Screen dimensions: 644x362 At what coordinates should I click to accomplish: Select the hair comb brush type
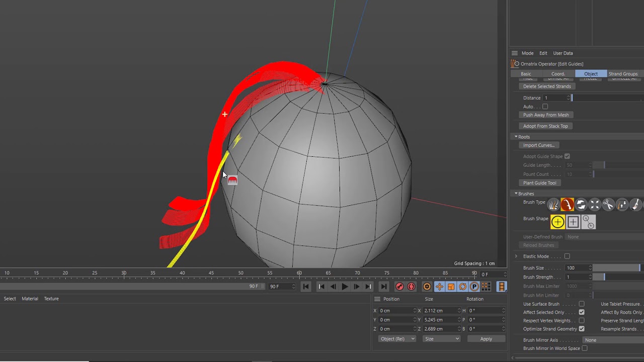[x=553, y=205]
